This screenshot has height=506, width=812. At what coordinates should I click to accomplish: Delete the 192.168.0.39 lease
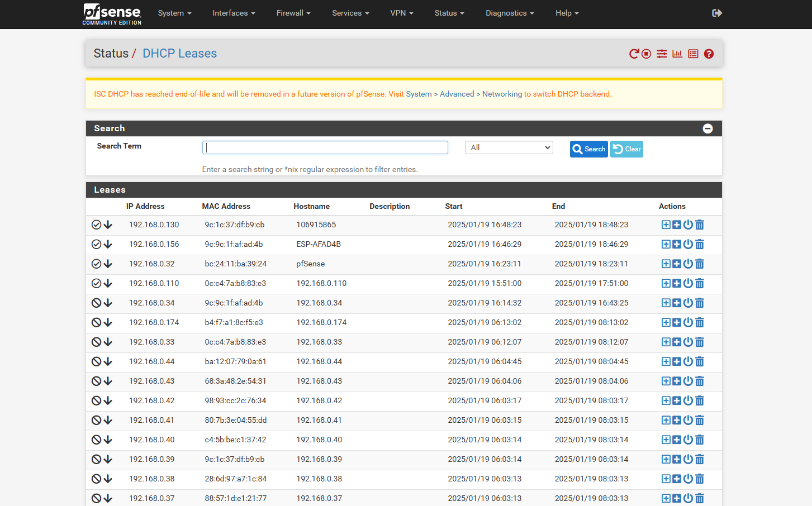point(700,459)
